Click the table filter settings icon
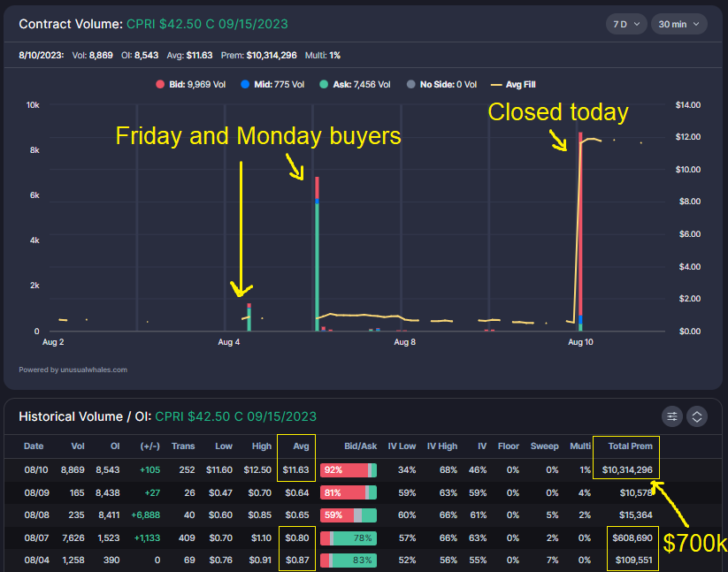 coord(671,416)
